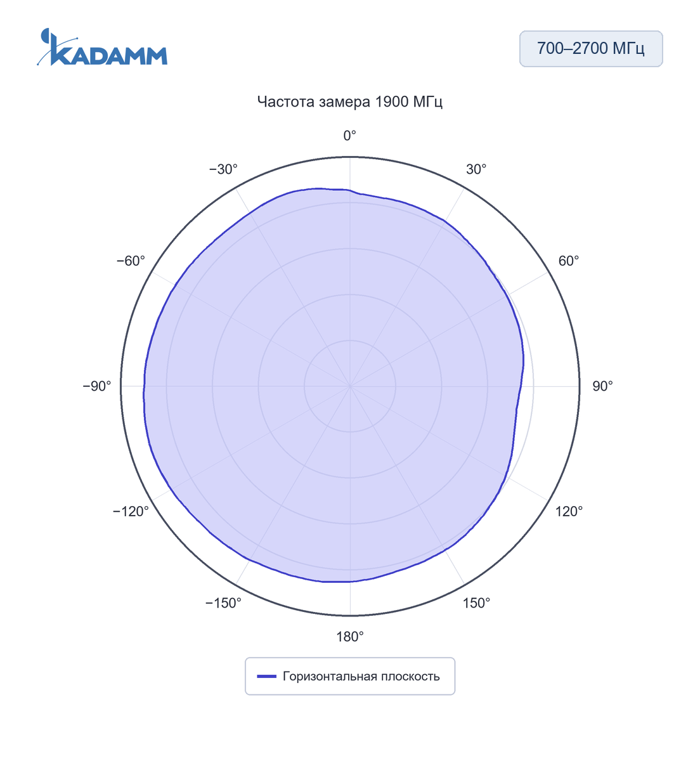Image resolution: width=700 pixels, height=768 pixels.
Task: Click the 700–2700 МГц frequency range badge
Action: click(x=591, y=49)
